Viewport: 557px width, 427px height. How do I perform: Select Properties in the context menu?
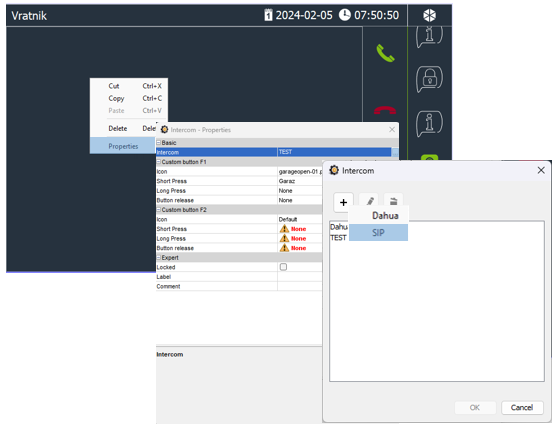(123, 146)
